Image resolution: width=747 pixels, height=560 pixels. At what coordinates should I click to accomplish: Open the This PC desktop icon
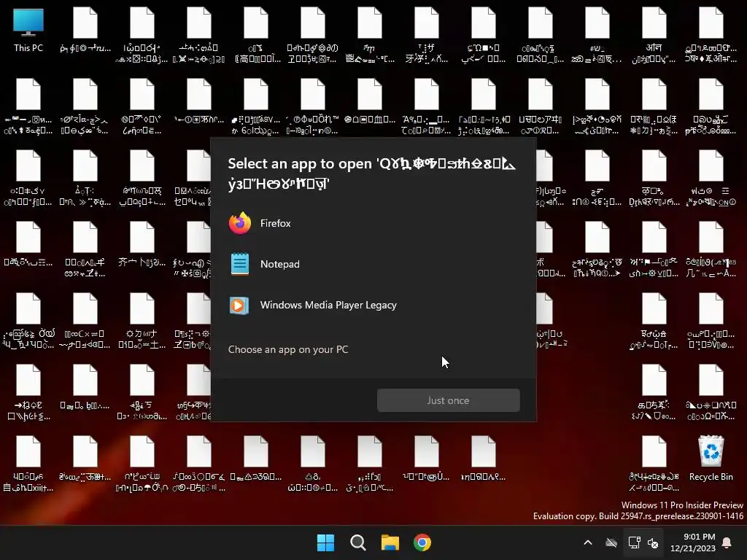tap(28, 30)
